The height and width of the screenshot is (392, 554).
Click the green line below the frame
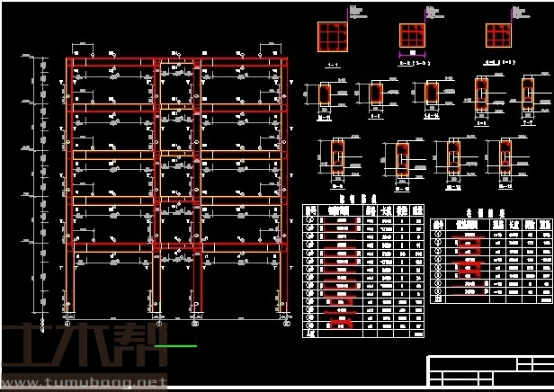coord(175,346)
